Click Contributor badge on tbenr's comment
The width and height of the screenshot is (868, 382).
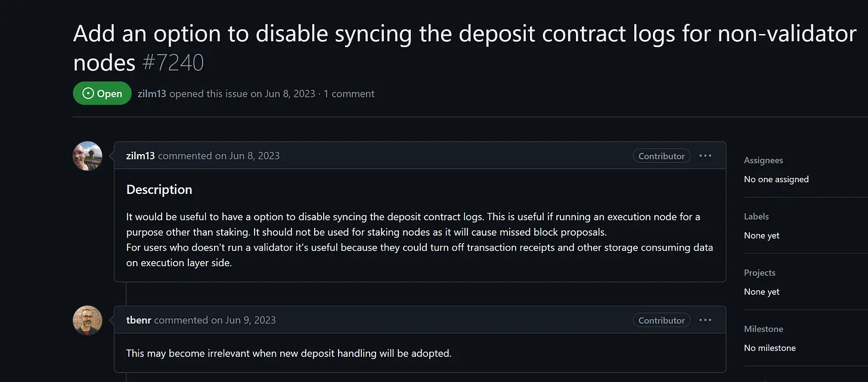coord(662,320)
